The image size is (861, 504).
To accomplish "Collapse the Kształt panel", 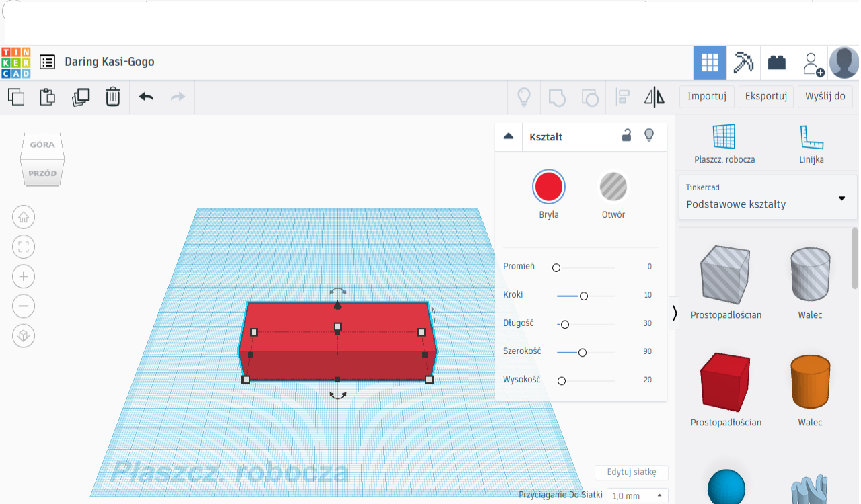I will (509, 136).
